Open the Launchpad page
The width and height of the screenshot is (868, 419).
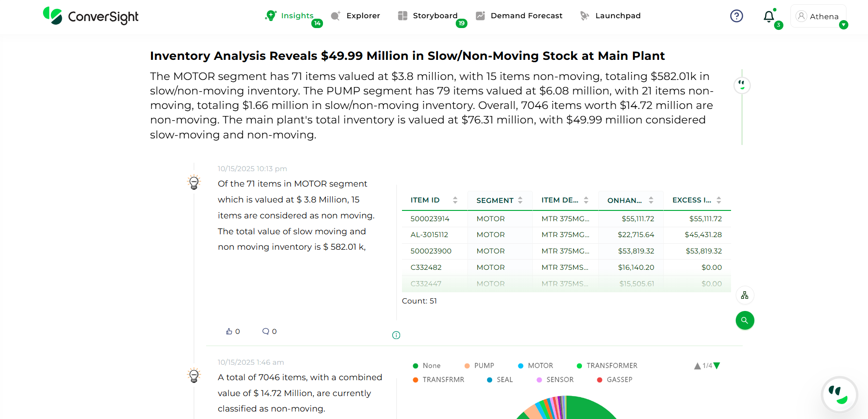[610, 16]
